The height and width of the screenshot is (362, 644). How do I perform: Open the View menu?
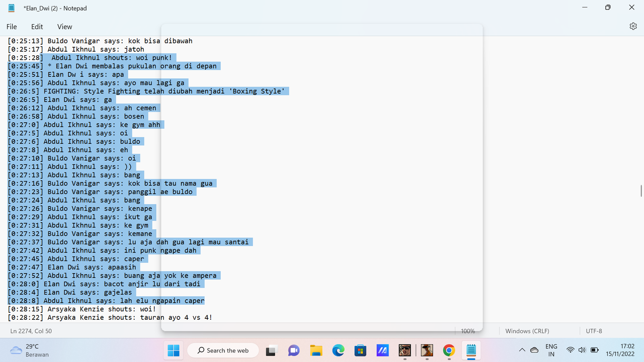coord(64,27)
